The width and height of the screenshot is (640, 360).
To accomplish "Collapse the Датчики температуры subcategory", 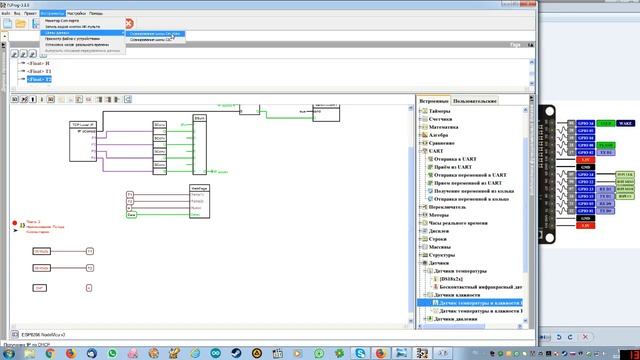I will (x=425, y=271).
